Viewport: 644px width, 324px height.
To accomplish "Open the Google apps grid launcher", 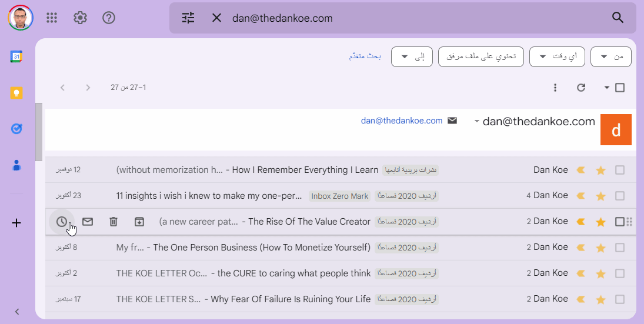I will tap(52, 18).
